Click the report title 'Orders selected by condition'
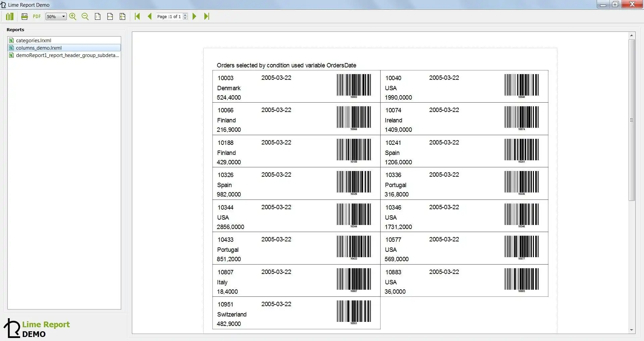Viewport: 644px width, 341px height. click(286, 65)
